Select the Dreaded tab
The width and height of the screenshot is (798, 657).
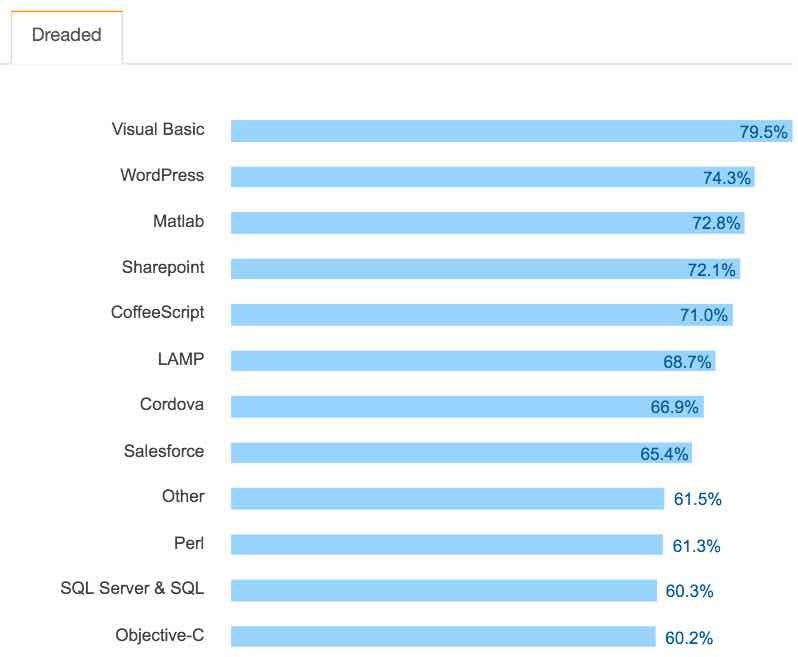(x=66, y=36)
